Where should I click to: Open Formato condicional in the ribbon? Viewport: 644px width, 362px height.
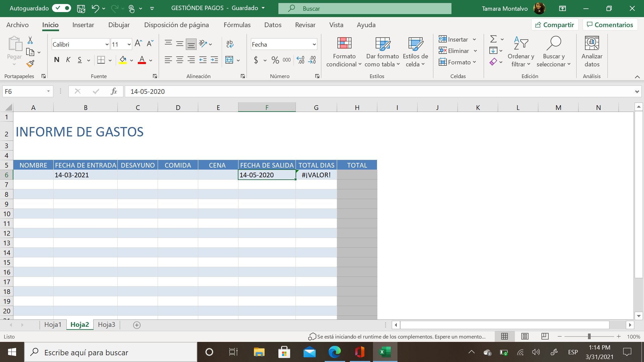point(343,52)
